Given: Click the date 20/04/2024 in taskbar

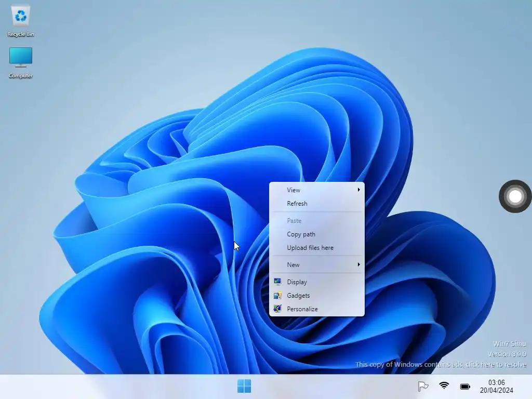Looking at the screenshot, I should 496,391.
